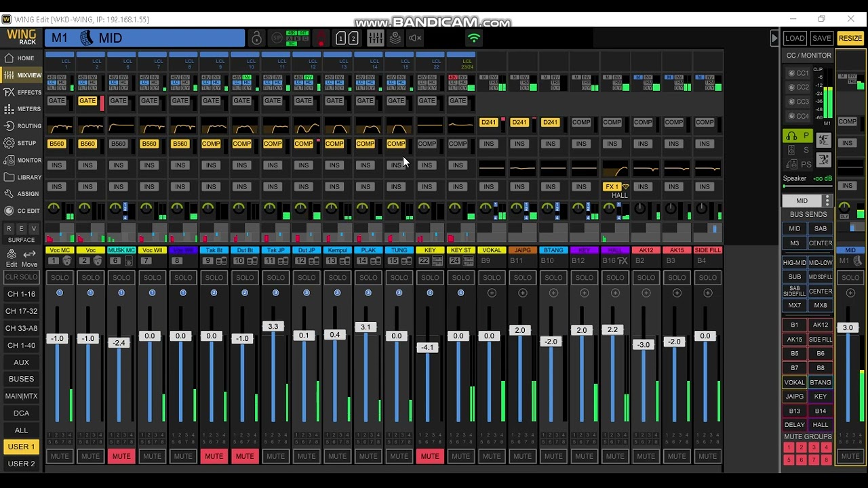Click the red record icon in toolbar
Screen dimensions: 868x488
tap(321, 39)
